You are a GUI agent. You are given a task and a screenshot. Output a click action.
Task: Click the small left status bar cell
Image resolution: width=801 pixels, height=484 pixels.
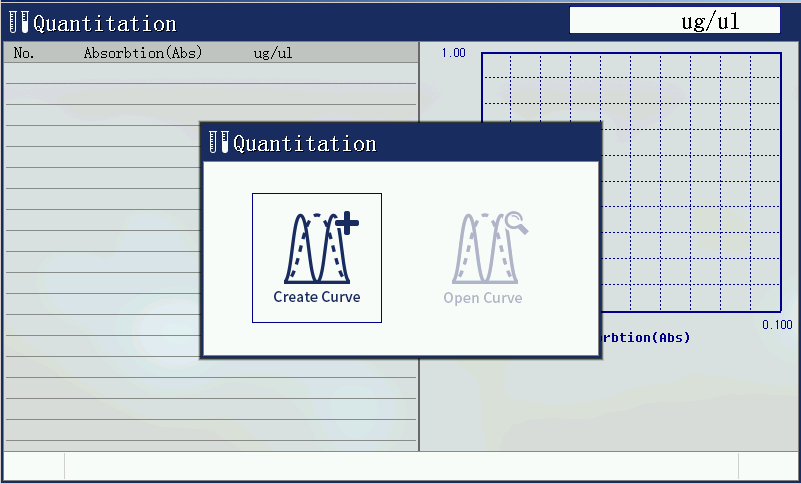pyautogui.click(x=34, y=466)
